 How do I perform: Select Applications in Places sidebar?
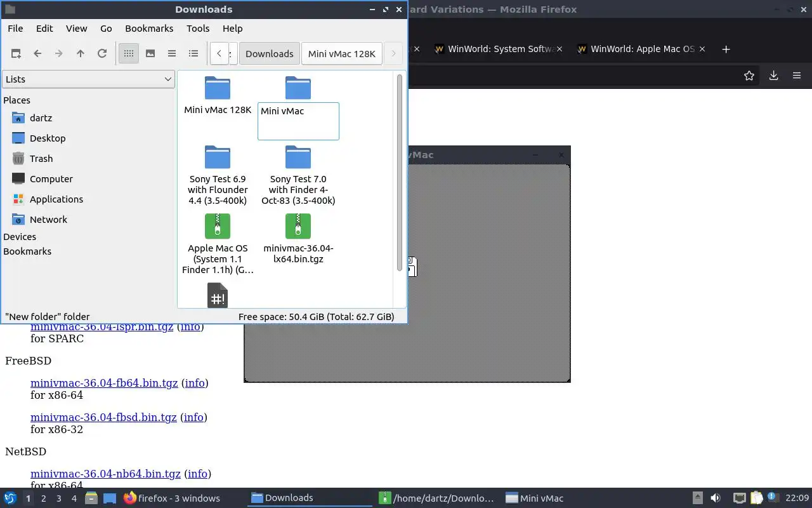[x=56, y=199]
